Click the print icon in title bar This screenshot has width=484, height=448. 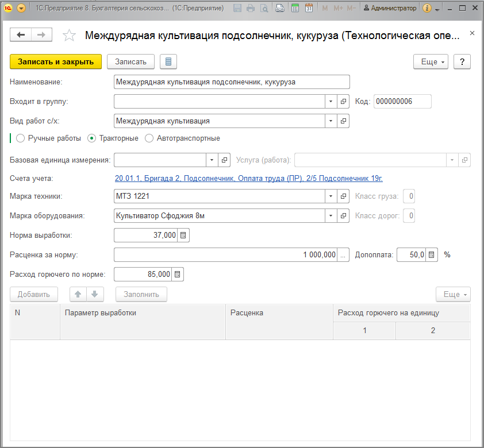[251, 8]
